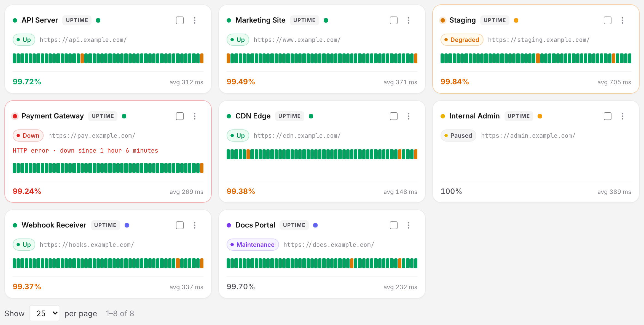Open the Webhook Receiver card's three-dot menu

pyautogui.click(x=195, y=225)
